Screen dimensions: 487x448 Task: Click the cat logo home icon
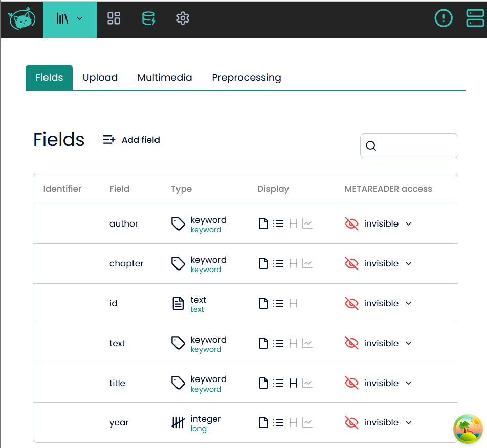click(23, 19)
